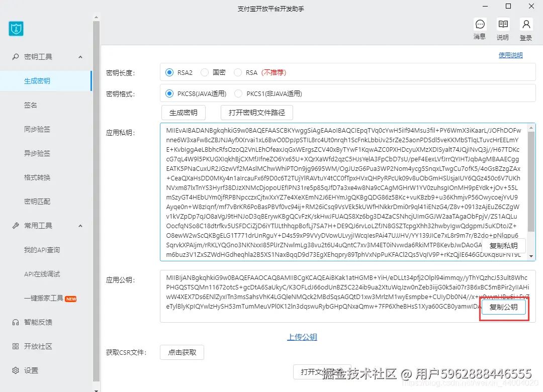The image size is (543, 392).
Task: Click the sidebar scrollbar down arrow
Action: point(96,390)
